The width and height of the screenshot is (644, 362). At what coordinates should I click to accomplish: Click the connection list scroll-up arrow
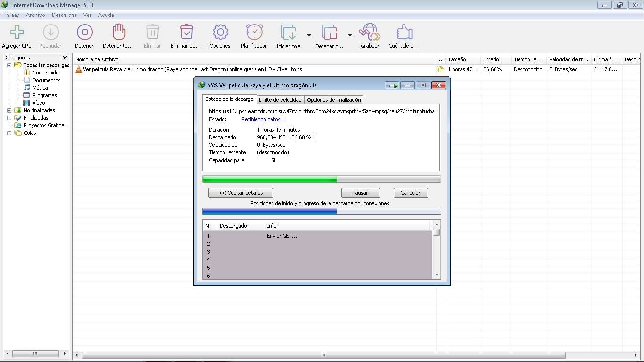[x=437, y=224]
